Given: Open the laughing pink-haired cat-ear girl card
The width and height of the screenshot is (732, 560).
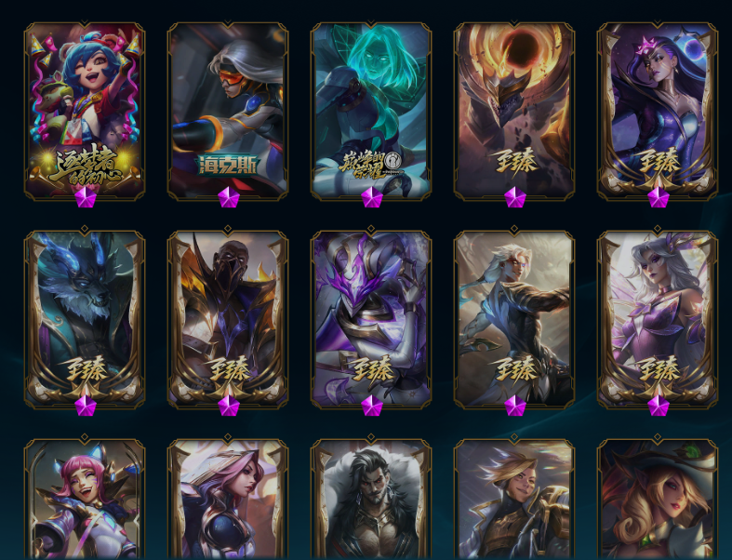Looking at the screenshot, I should (85, 499).
